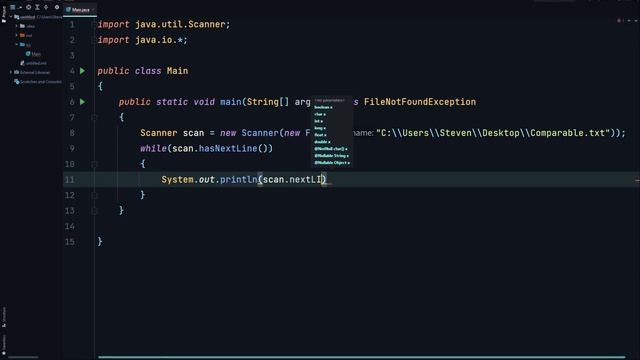Open the project view selector icon
The height and width of the screenshot is (360, 640).
coord(13,7)
